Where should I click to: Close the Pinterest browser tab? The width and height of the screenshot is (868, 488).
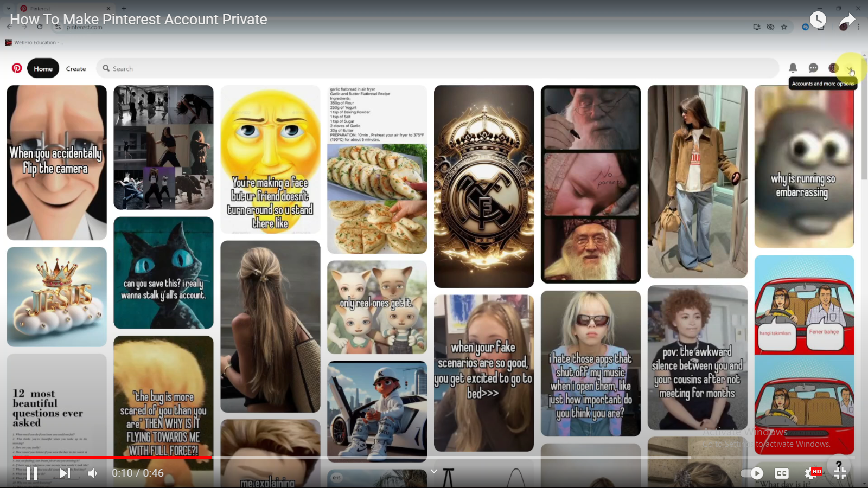click(x=108, y=8)
